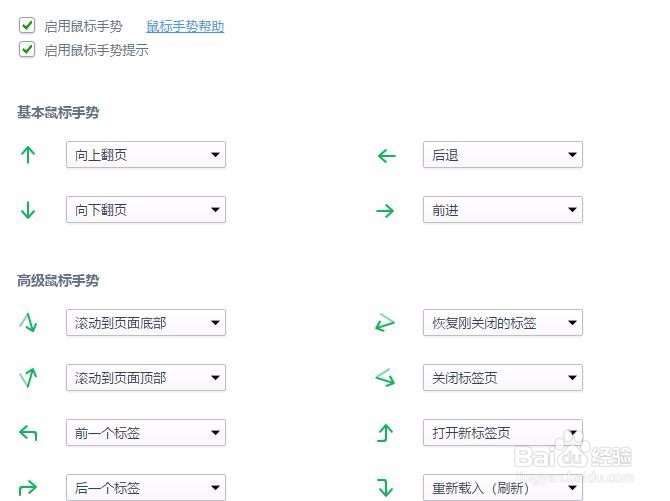
Task: Click the reload gesture icon
Action: 386,488
